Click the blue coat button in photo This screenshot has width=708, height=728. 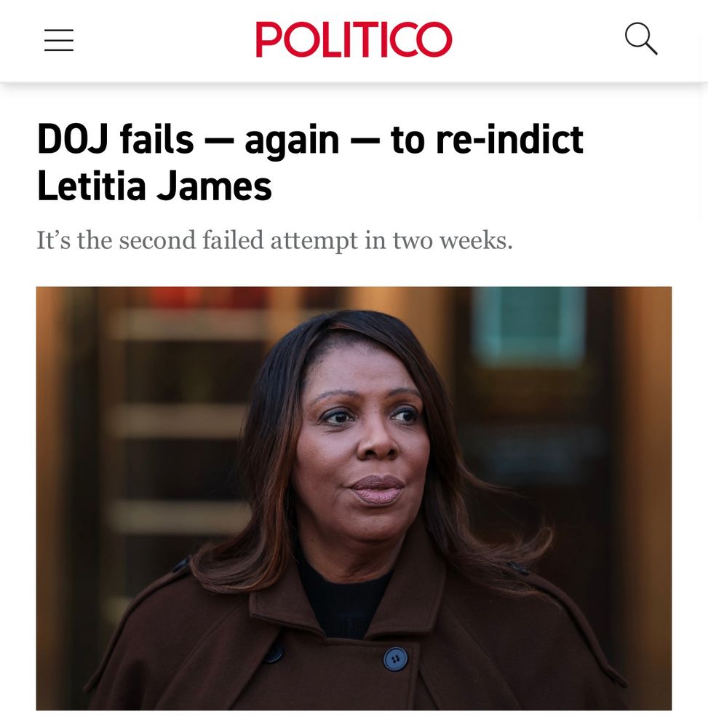pyautogui.click(x=395, y=660)
